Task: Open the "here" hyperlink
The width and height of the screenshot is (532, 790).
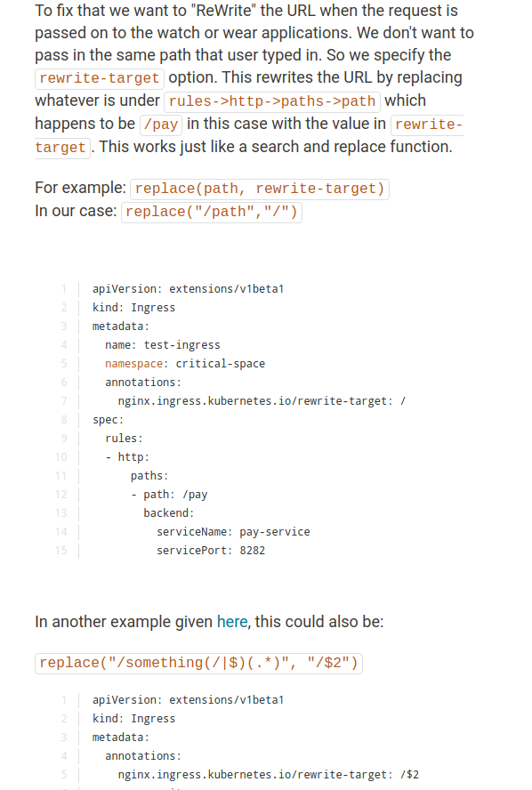Action: (x=231, y=622)
